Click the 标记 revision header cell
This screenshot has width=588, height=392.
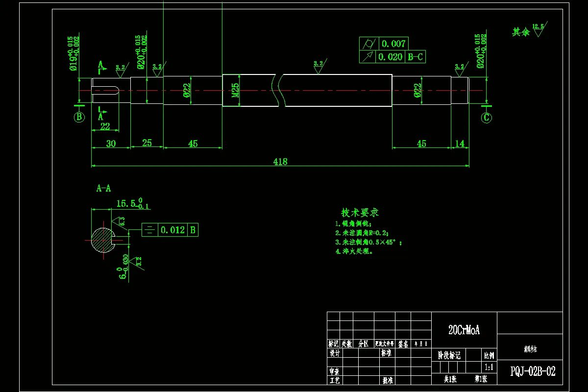coord(334,344)
